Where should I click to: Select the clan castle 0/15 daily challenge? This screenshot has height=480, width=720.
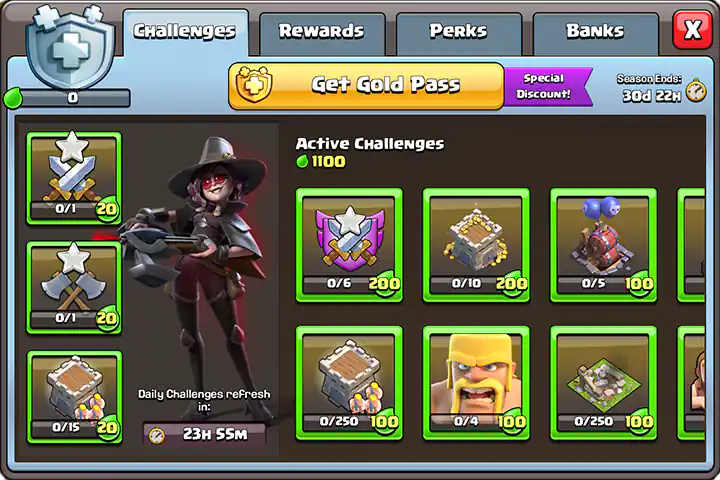[x=74, y=397]
